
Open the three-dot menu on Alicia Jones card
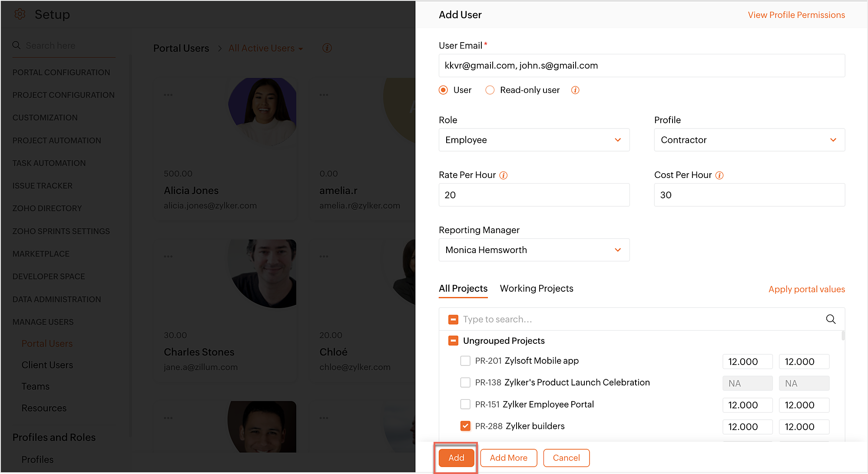click(x=168, y=95)
